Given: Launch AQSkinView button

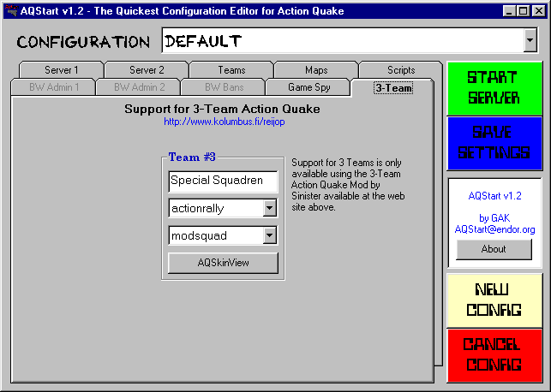Looking at the screenshot, I should tap(223, 263).
